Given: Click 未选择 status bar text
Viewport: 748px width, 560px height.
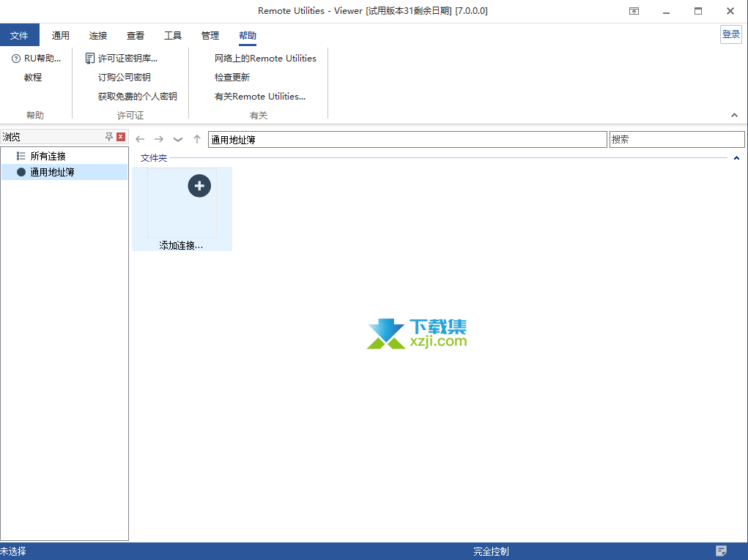Looking at the screenshot, I should 13,551.
